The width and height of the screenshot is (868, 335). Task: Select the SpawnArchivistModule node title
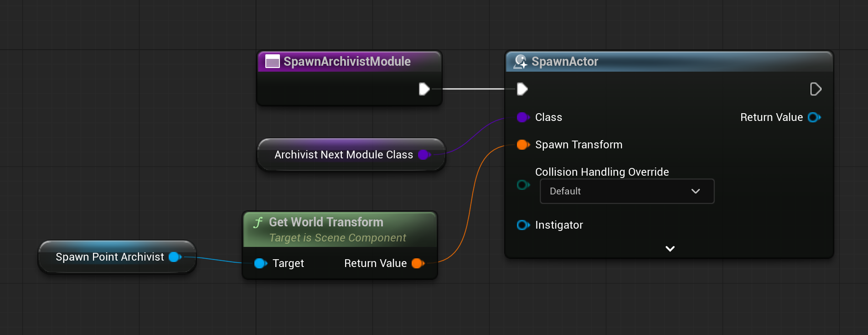(x=347, y=62)
